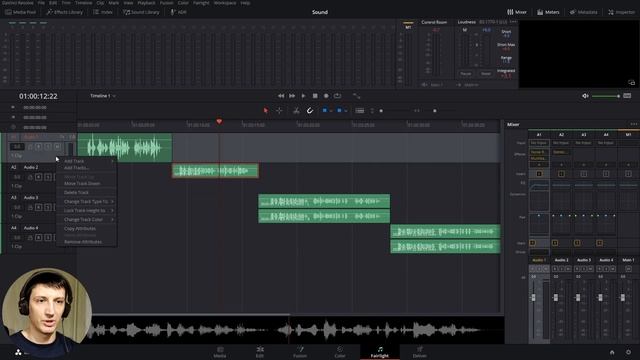Click the record transport button
640x360 pixels.
(x=326, y=96)
